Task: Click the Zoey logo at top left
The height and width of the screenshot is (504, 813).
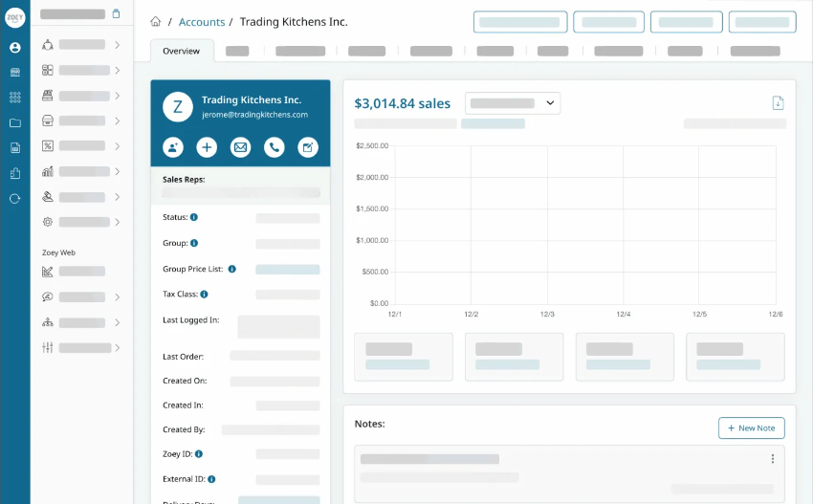Action: tap(14, 18)
